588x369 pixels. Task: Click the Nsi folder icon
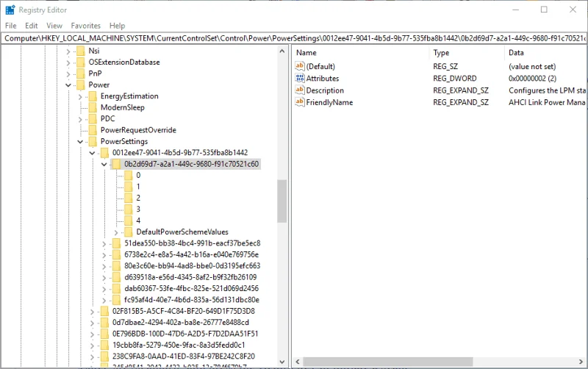pos(81,51)
